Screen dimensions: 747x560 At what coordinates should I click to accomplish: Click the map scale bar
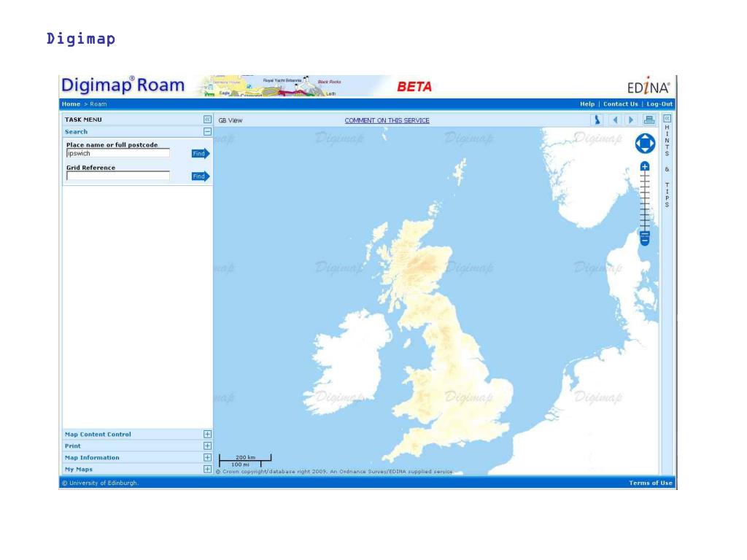pyautogui.click(x=245, y=461)
